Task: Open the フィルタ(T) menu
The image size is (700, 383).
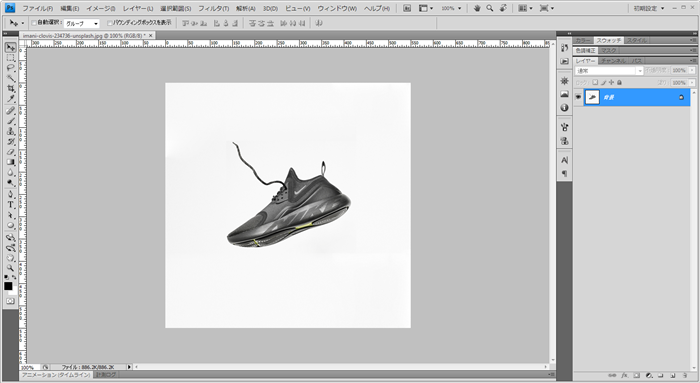Action: pos(213,8)
